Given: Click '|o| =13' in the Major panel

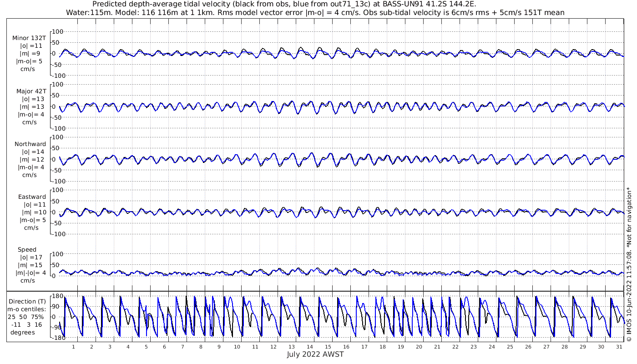Looking at the screenshot, I should (34, 99).
